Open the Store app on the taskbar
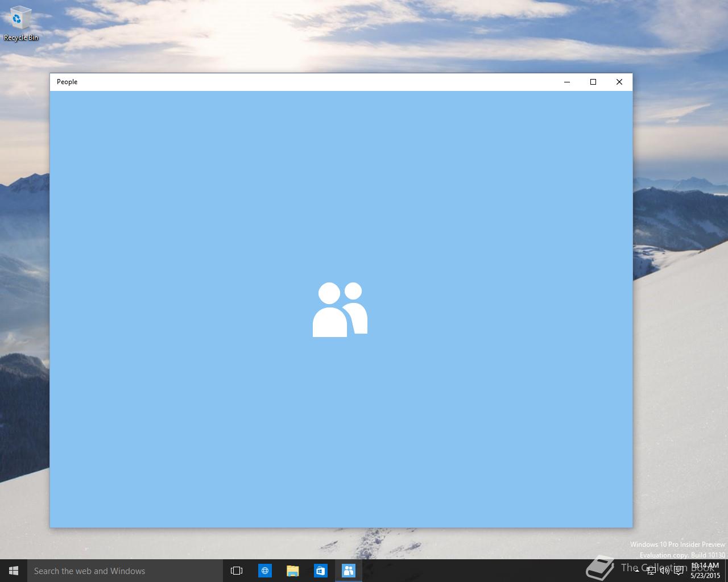The height and width of the screenshot is (582, 728). click(321, 571)
